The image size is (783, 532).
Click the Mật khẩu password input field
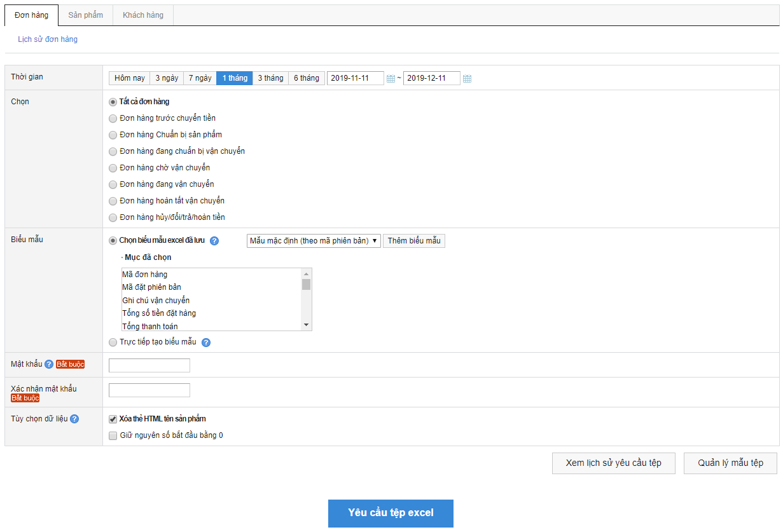[x=149, y=365]
